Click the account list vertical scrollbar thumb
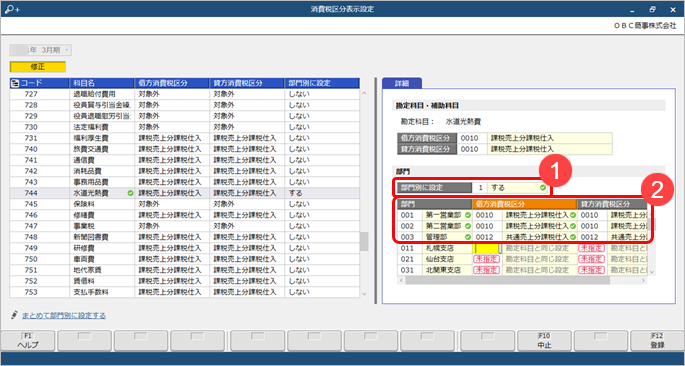 pos(364,241)
